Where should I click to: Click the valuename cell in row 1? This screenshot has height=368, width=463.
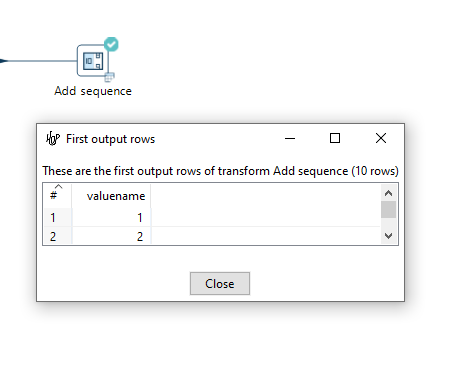tap(111, 218)
